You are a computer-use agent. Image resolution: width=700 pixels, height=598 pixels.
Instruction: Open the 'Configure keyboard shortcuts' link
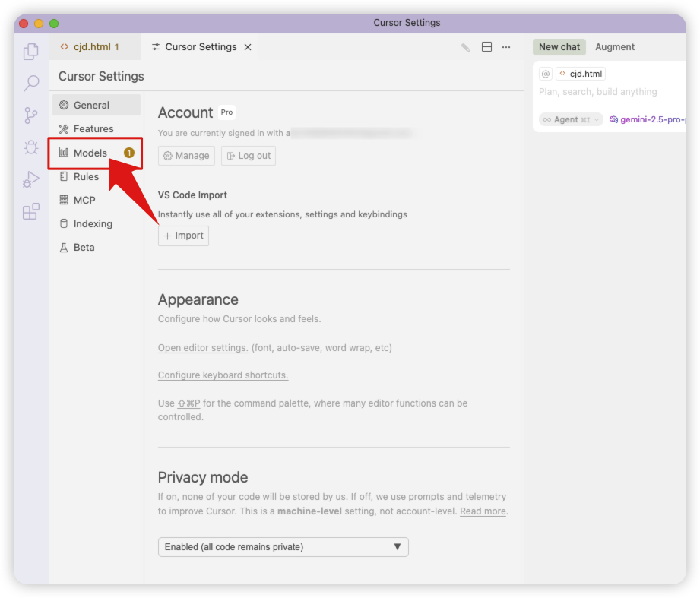tap(223, 375)
